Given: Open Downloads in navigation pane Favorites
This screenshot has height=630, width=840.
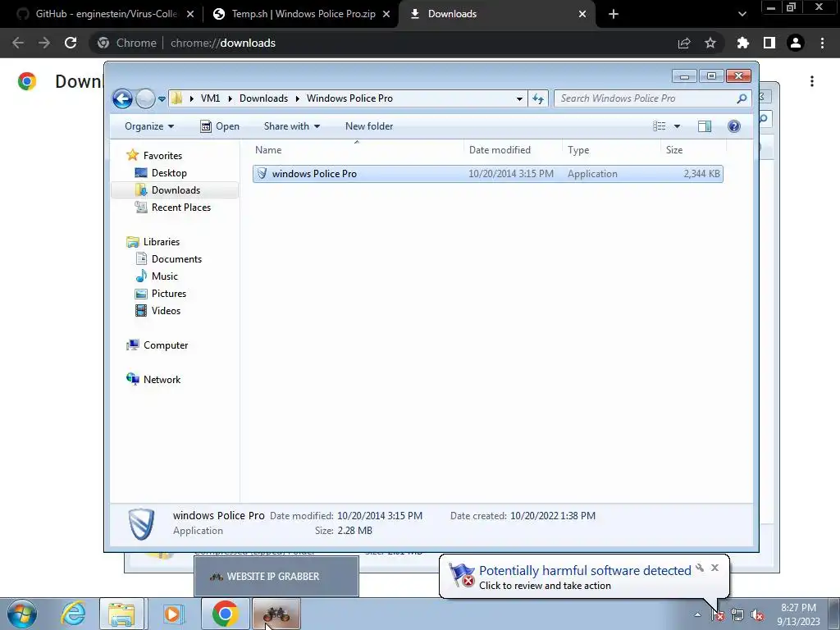Looking at the screenshot, I should (176, 190).
